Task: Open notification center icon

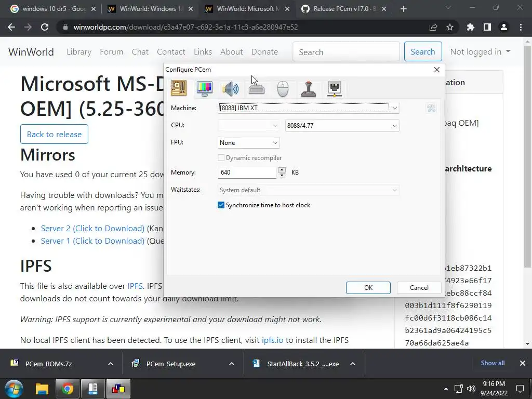Action: (520, 389)
